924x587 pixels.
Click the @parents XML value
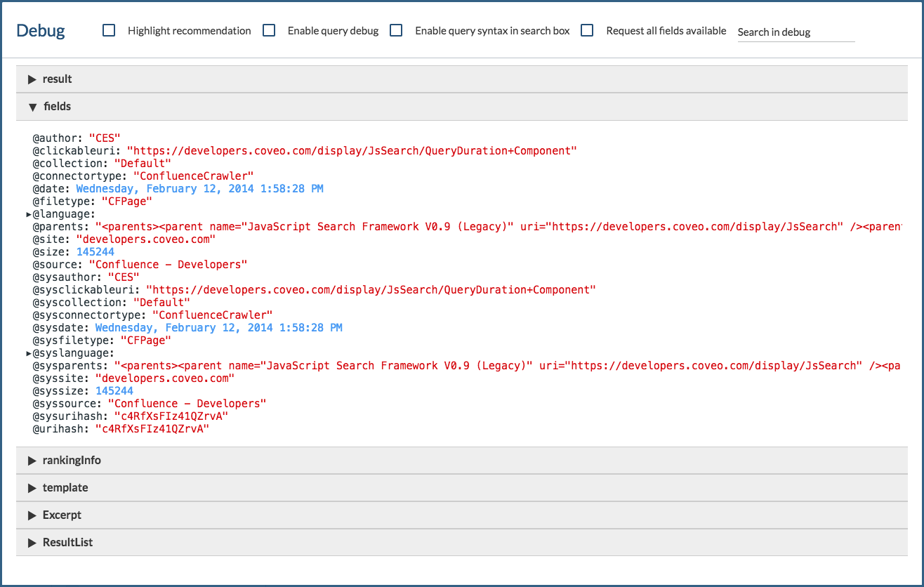(498, 227)
